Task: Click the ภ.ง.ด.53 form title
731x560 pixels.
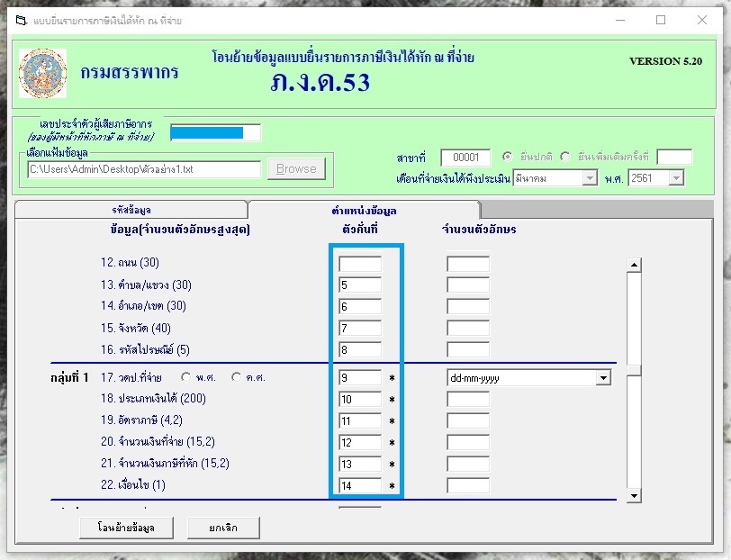Action: pos(320,83)
